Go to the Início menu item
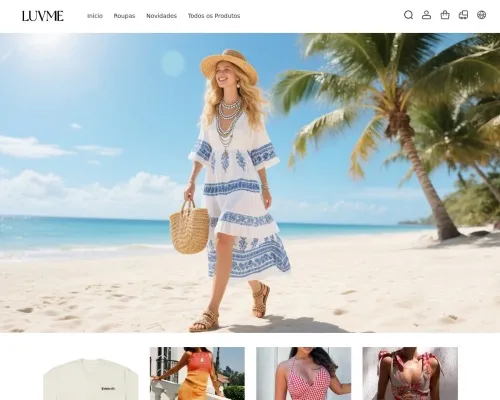Screen dimensions: 500x400 pos(95,16)
